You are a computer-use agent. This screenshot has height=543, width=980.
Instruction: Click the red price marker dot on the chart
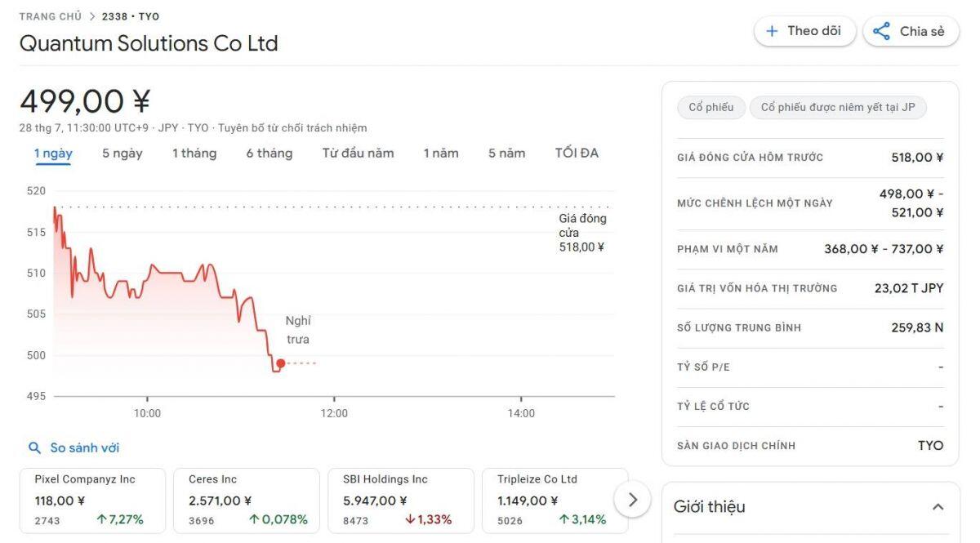[280, 362]
